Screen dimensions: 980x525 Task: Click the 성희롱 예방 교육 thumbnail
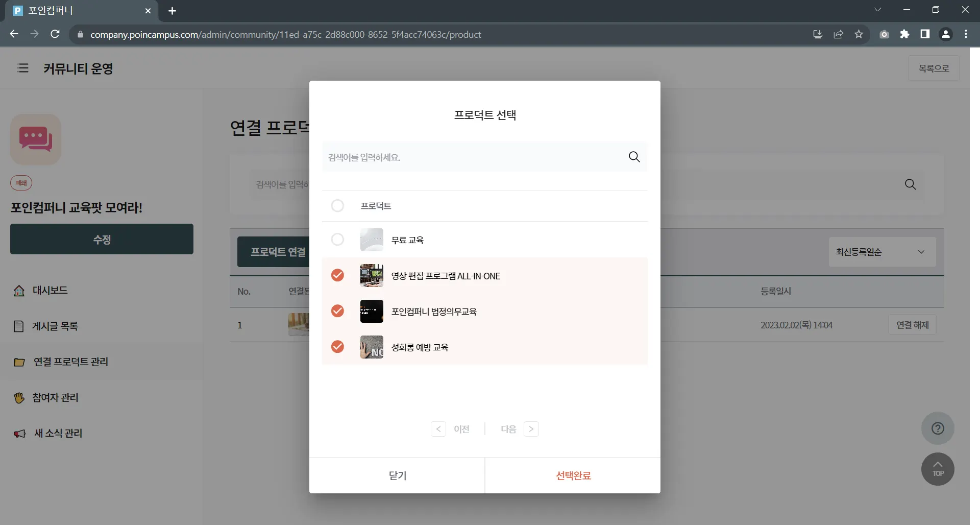[x=372, y=347]
